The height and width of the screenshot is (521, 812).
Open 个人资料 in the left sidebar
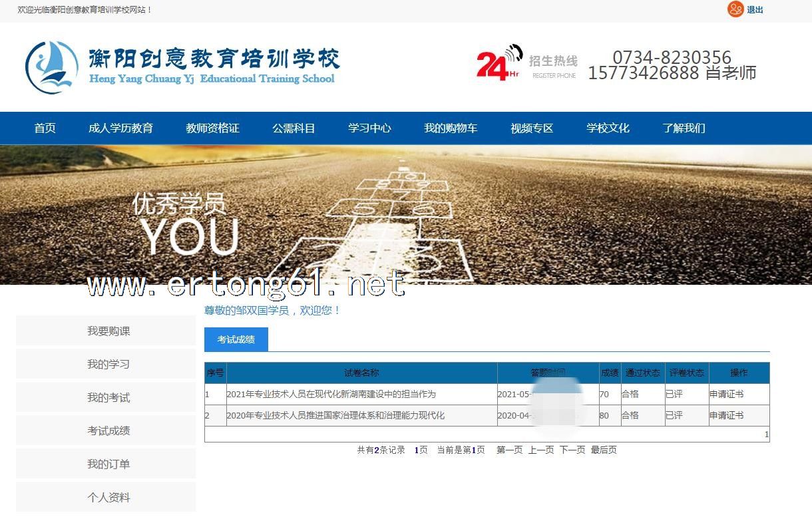pyautogui.click(x=108, y=498)
